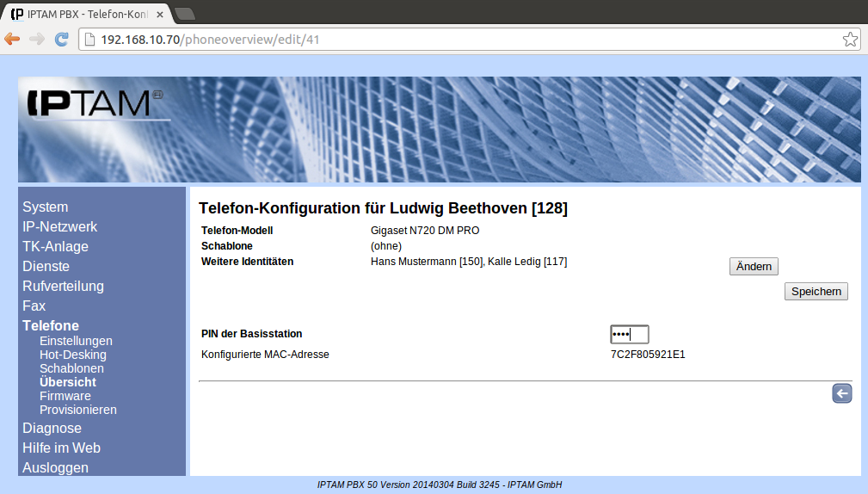Bookmark page with star icon
This screenshot has height=494, width=868.
point(849,40)
